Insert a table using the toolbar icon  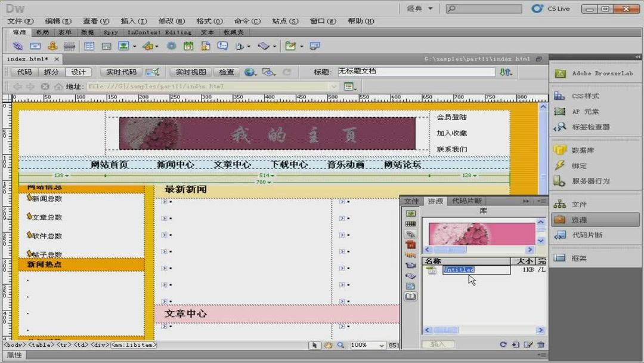[x=89, y=46]
